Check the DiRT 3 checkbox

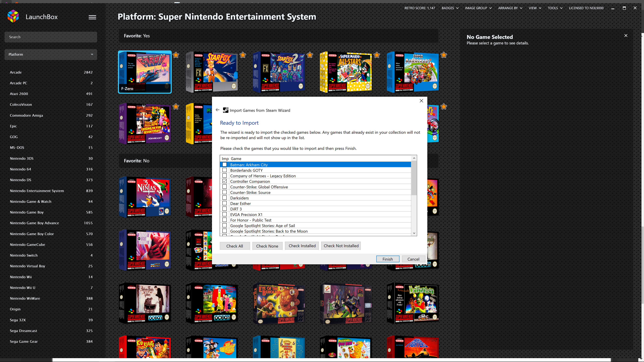[x=225, y=209]
